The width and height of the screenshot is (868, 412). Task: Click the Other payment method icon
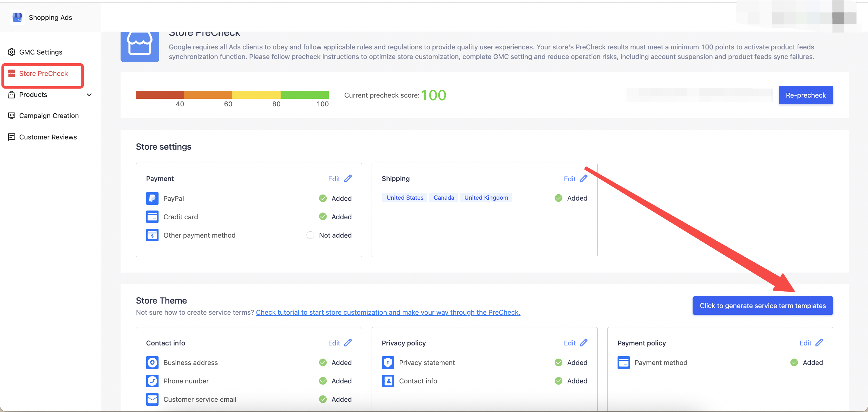pyautogui.click(x=152, y=235)
